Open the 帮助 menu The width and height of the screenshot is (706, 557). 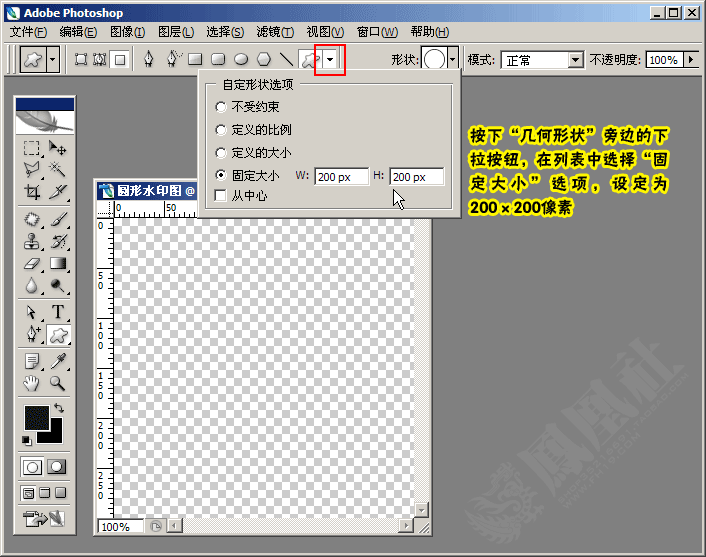430,32
